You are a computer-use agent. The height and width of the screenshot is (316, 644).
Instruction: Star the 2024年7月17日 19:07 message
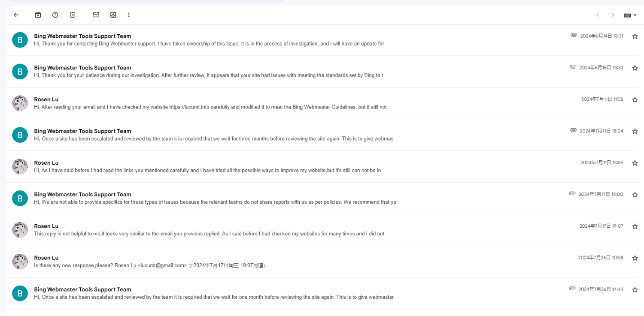[635, 227]
